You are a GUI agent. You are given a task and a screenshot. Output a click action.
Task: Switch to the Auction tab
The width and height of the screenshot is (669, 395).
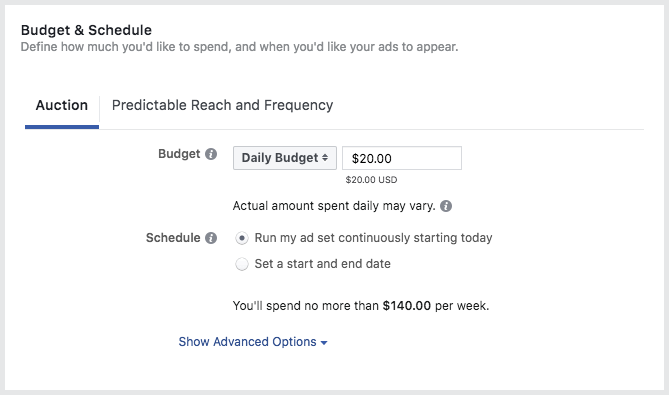pyautogui.click(x=62, y=105)
